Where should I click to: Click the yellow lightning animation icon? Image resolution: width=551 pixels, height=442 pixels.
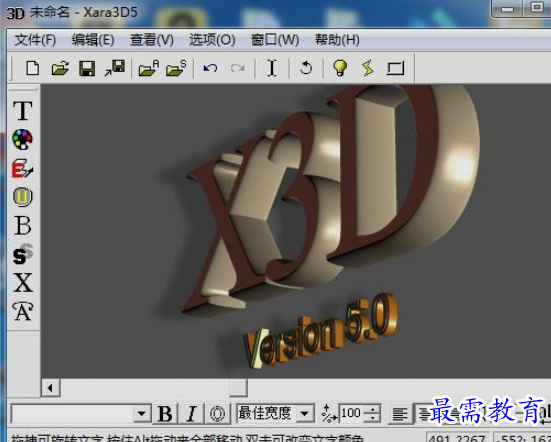[368, 68]
